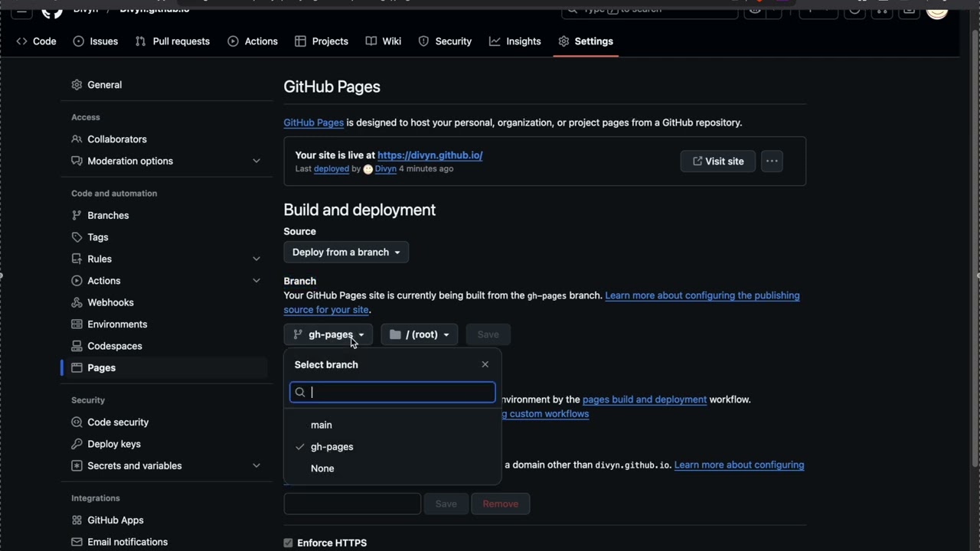Open the Issues tab
980x551 pixels.
pyautogui.click(x=95, y=41)
